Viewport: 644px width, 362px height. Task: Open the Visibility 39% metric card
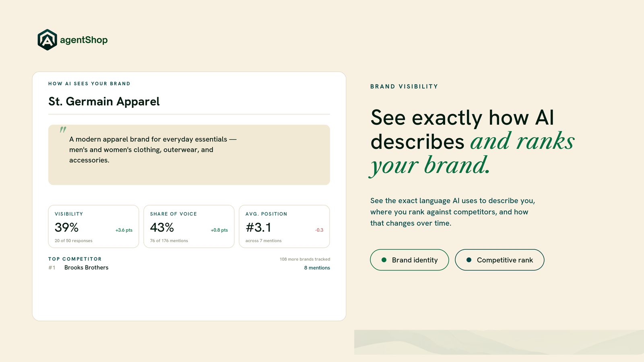pyautogui.click(x=93, y=226)
